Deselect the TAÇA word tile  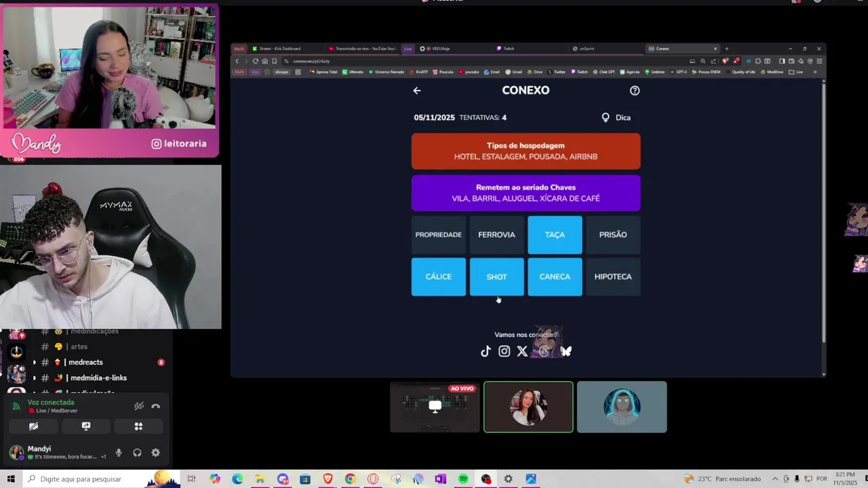coord(555,235)
